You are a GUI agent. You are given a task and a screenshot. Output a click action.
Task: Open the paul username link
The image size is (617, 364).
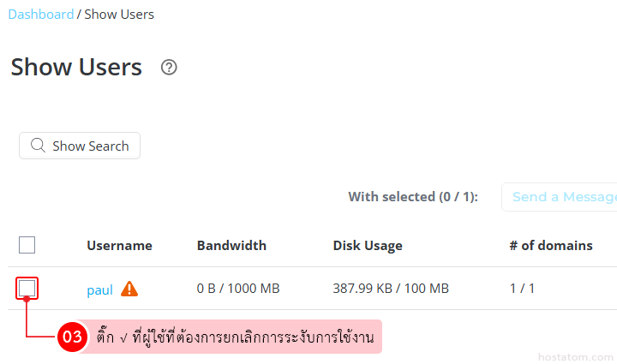[x=99, y=289]
